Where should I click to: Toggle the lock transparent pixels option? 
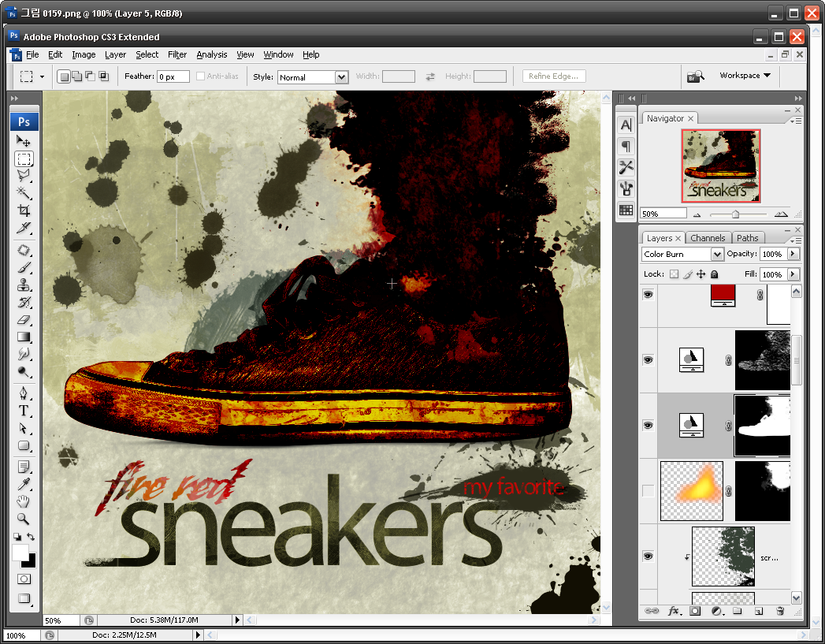[x=674, y=274]
